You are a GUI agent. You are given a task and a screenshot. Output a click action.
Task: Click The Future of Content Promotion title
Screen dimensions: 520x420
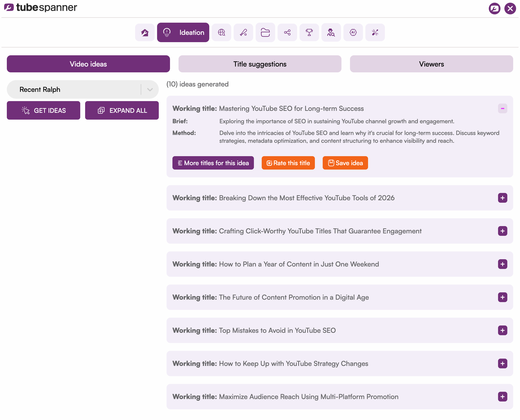click(x=294, y=297)
